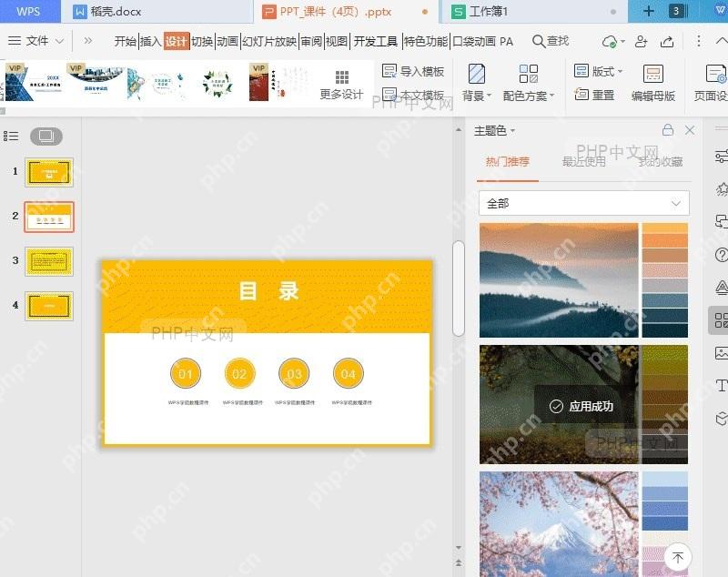The width and height of the screenshot is (728, 577).
Task: Add a new document tab with plus
Action: [648, 12]
